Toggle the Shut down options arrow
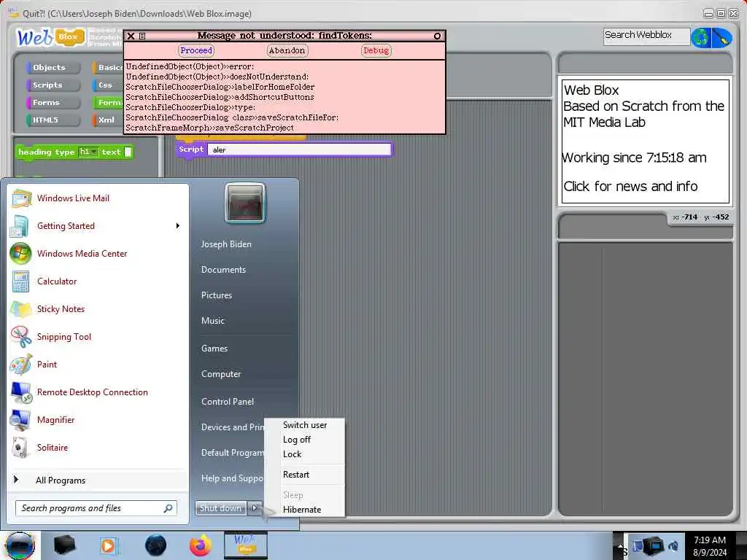This screenshot has width=747, height=560. (x=255, y=508)
